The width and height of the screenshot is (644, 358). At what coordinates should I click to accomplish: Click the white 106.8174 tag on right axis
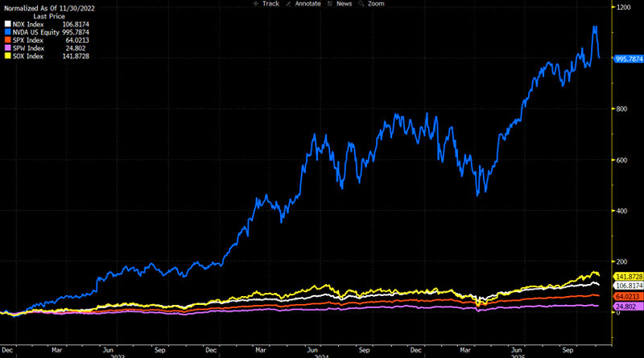click(x=627, y=286)
